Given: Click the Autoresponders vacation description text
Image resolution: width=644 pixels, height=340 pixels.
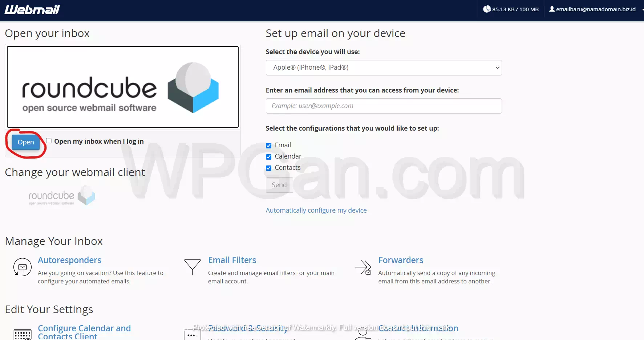Looking at the screenshot, I should tap(101, 277).
